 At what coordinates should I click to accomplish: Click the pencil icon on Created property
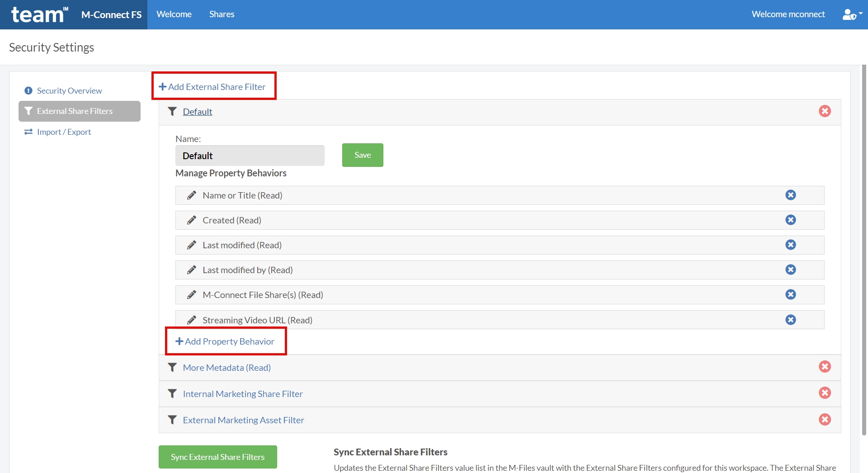[192, 220]
